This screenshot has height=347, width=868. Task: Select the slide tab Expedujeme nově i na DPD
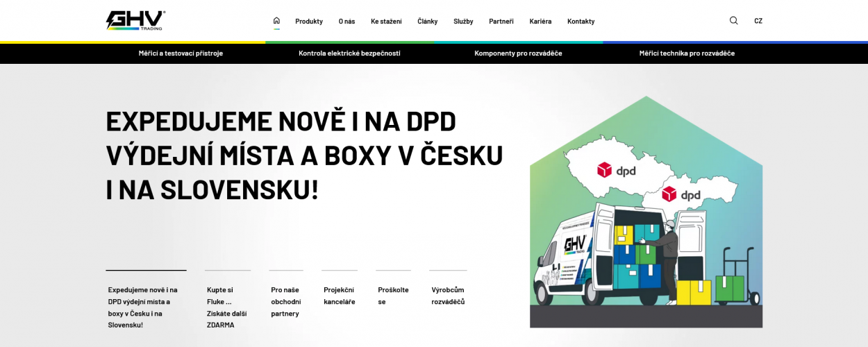(146, 300)
